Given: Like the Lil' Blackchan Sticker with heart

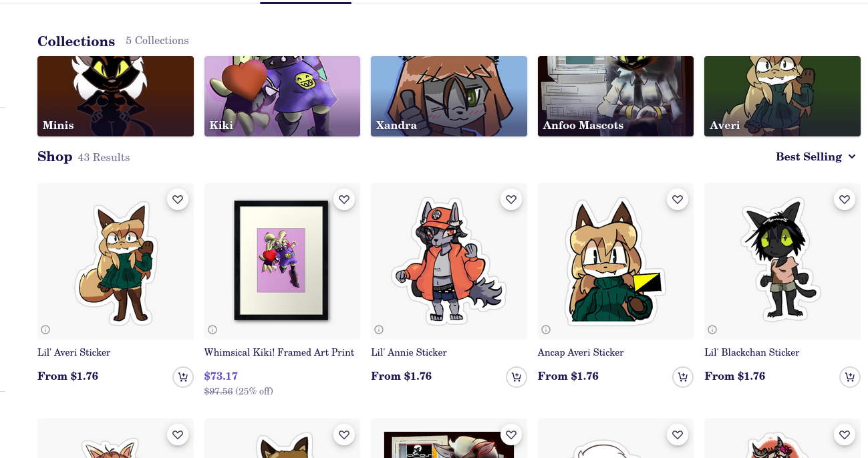Looking at the screenshot, I should (845, 199).
